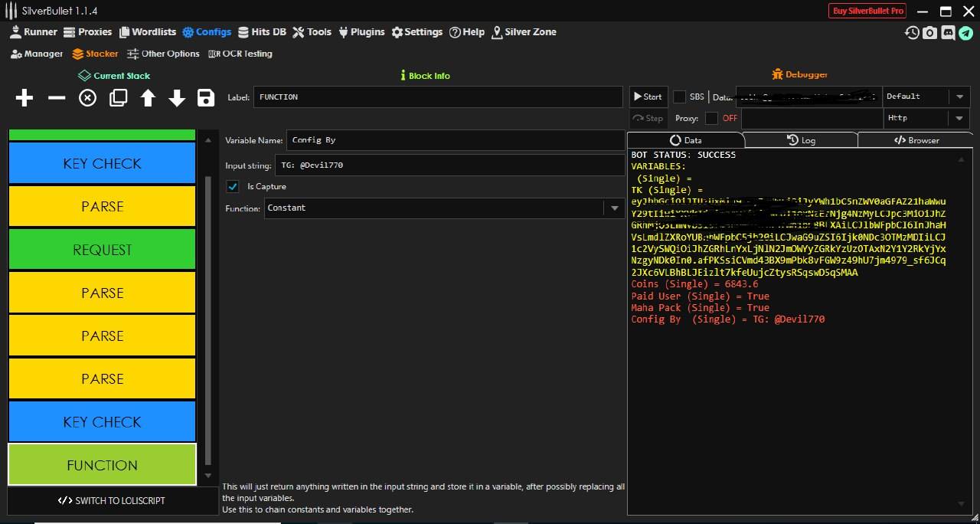Click the camera screenshot icon
980x524 pixels.
point(929,33)
